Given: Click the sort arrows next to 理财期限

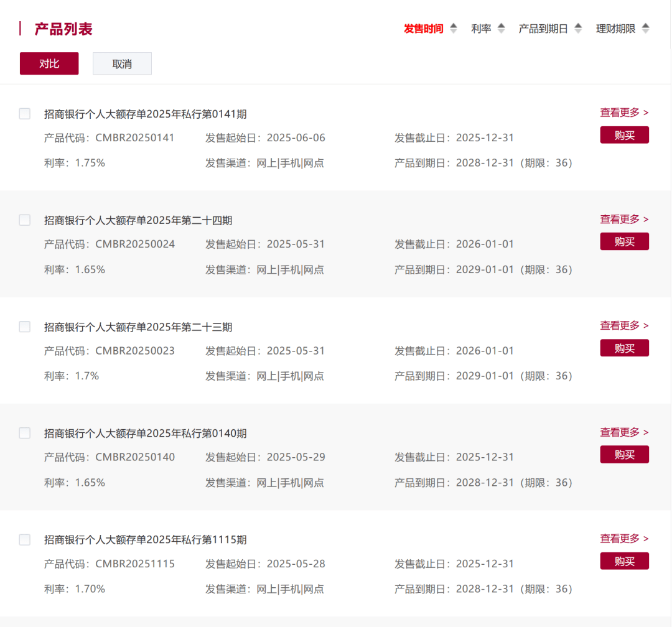Looking at the screenshot, I should (x=645, y=29).
